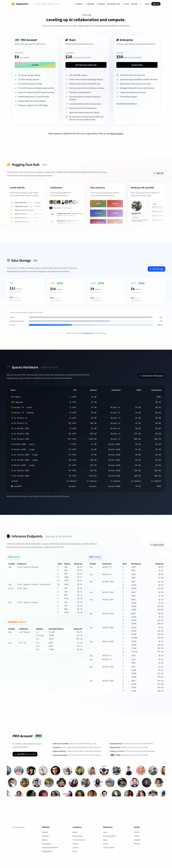Click Get PRO ($9/month) button
The height and width of the screenshot is (868, 172).
coord(25,754)
